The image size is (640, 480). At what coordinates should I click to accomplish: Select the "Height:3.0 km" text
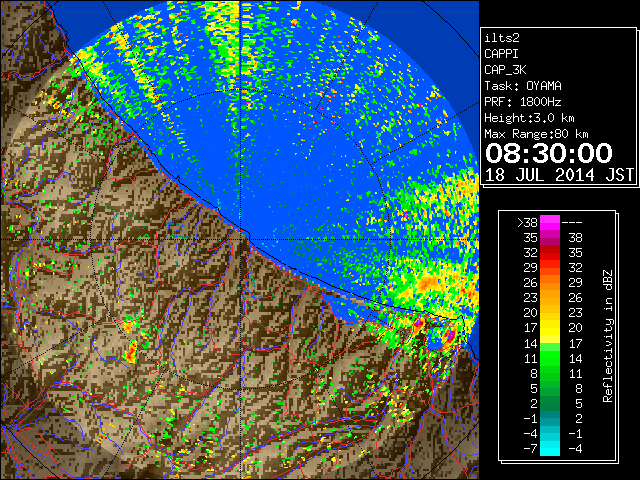click(x=529, y=118)
